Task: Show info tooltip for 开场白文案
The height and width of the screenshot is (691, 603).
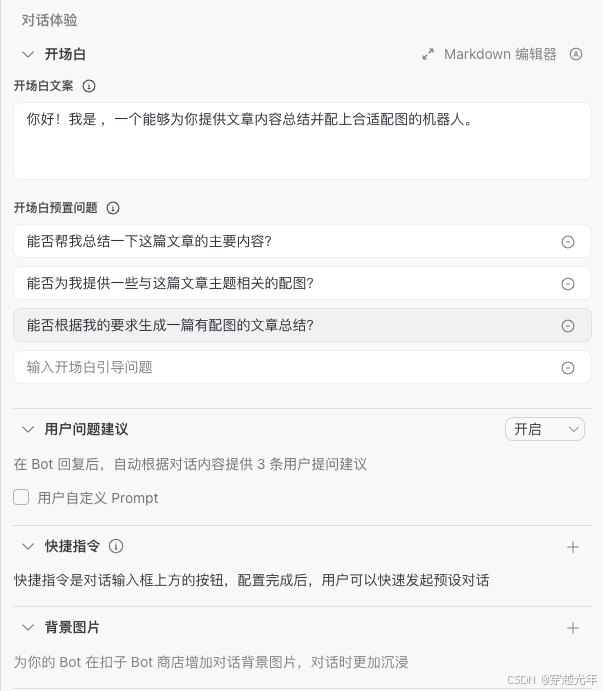Action: point(89,86)
